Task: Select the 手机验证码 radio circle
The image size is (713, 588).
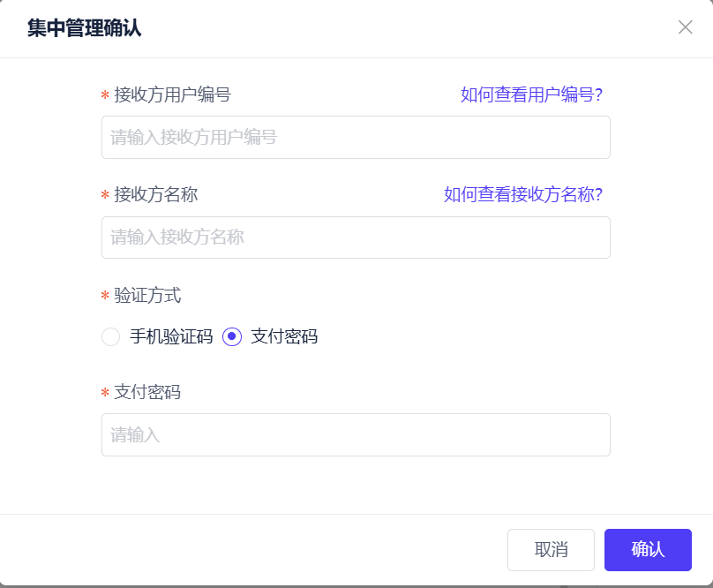Action: (x=110, y=336)
